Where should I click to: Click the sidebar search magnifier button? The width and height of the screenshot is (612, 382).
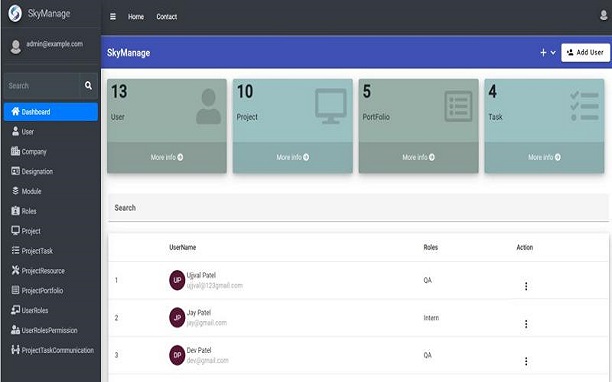click(x=89, y=85)
